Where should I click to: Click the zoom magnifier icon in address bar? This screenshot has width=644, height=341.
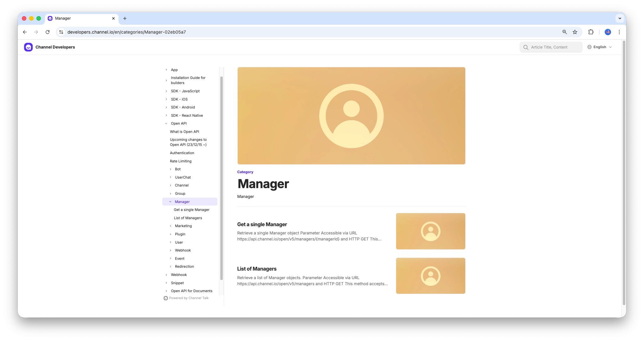click(x=564, y=32)
